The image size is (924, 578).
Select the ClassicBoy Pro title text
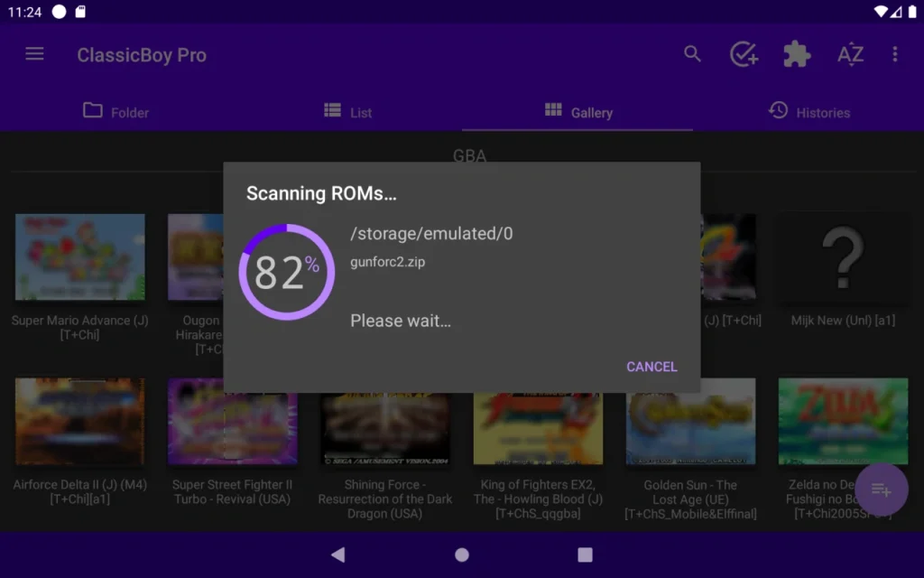pos(142,55)
